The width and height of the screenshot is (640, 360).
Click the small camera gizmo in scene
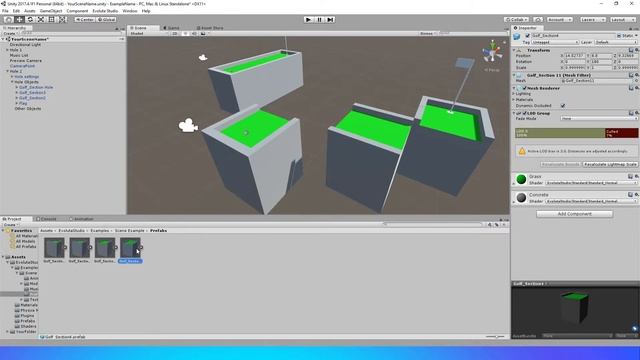tap(203, 58)
